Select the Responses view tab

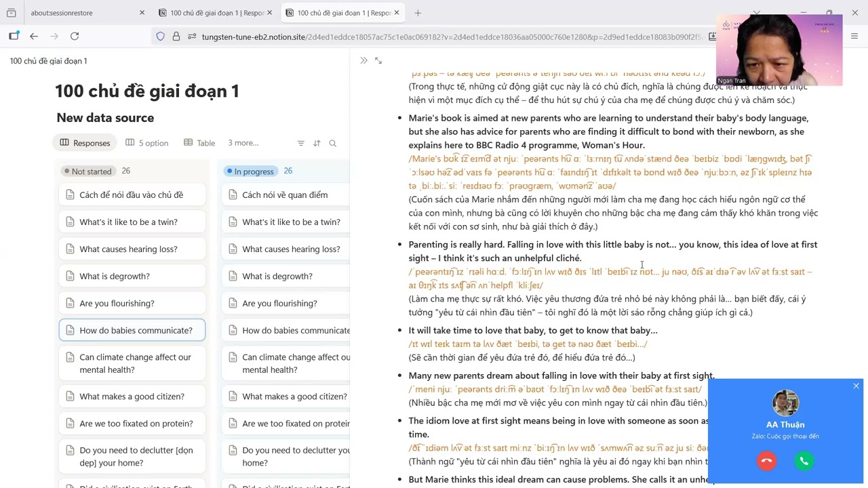[x=85, y=143]
